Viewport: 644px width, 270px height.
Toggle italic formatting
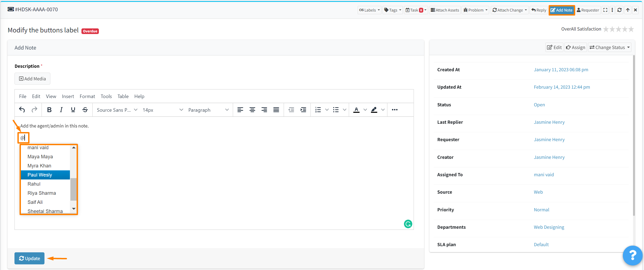[61, 110]
